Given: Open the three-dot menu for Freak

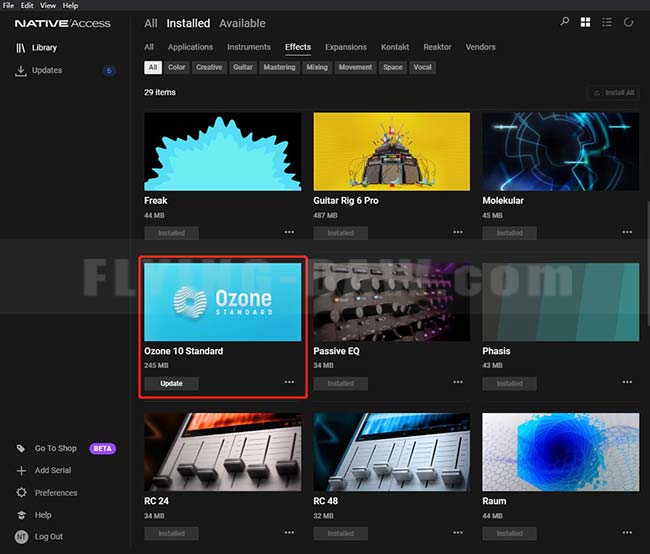Looking at the screenshot, I should [x=289, y=232].
